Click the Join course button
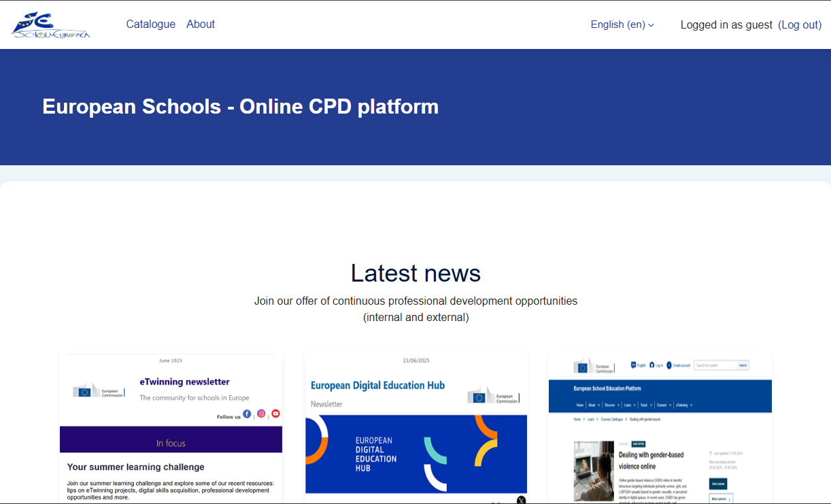 pyautogui.click(x=717, y=484)
